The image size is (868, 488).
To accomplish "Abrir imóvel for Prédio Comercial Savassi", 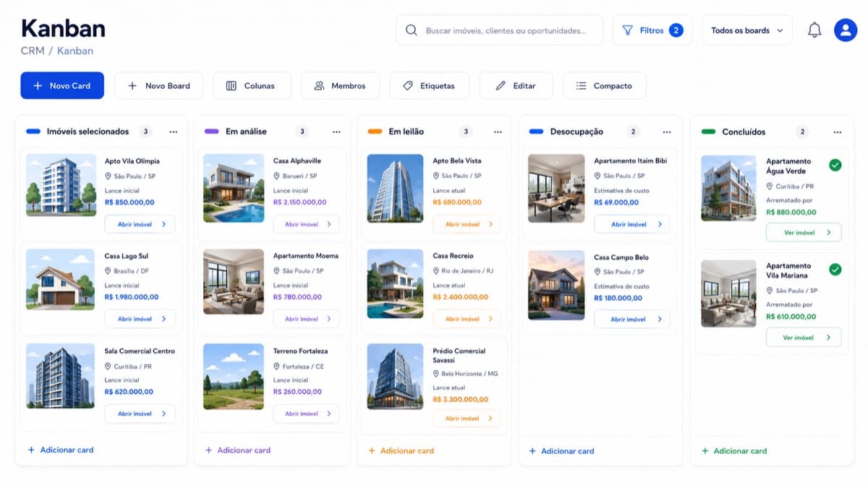I will 467,419.
